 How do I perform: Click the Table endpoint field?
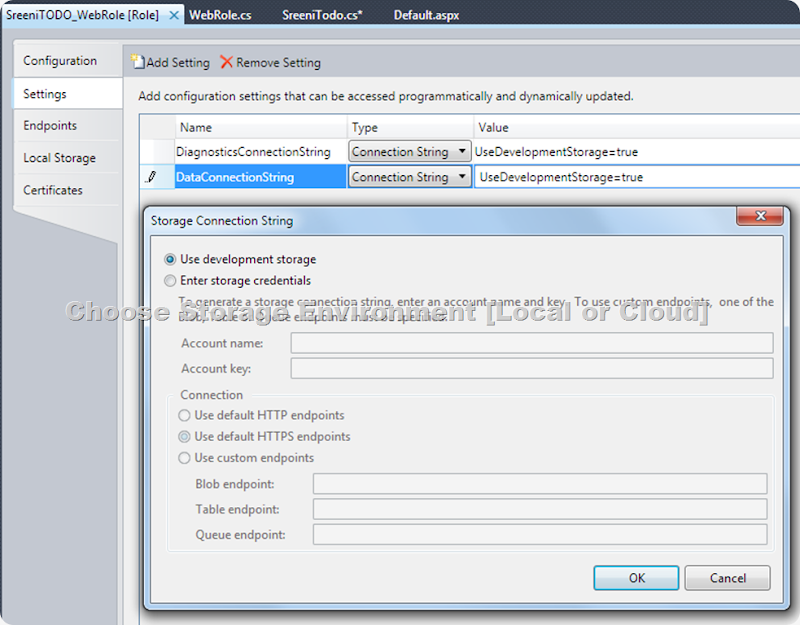click(x=540, y=509)
